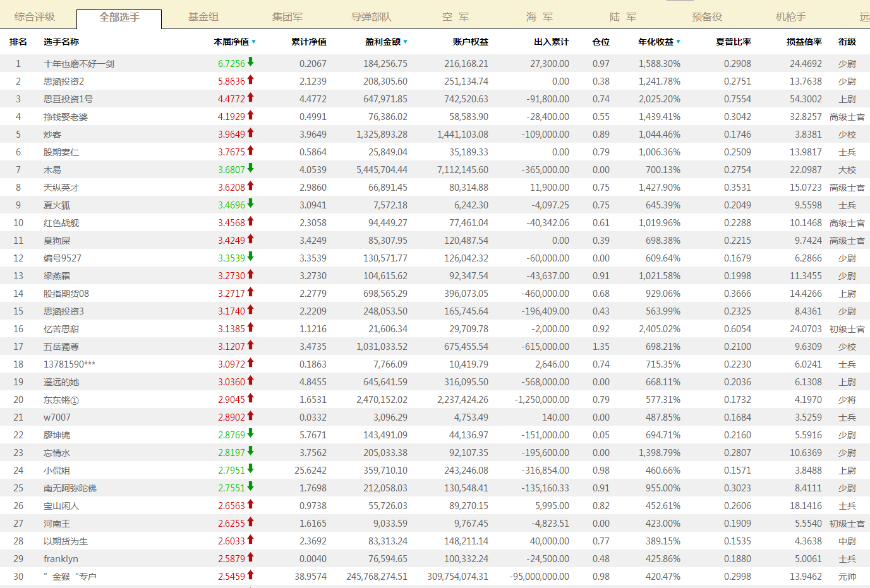Click red up arrow for 遥远的她
870x588 pixels.
[x=251, y=380]
